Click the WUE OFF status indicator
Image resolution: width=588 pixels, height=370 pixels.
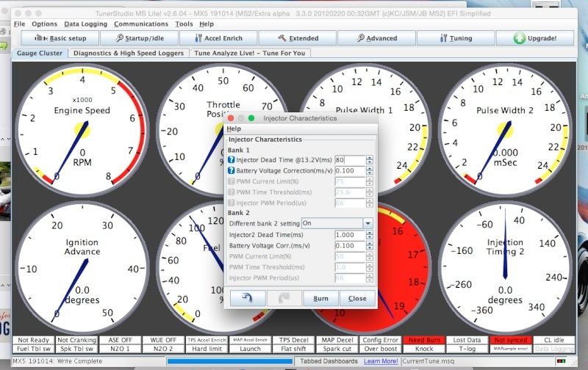coord(163,340)
